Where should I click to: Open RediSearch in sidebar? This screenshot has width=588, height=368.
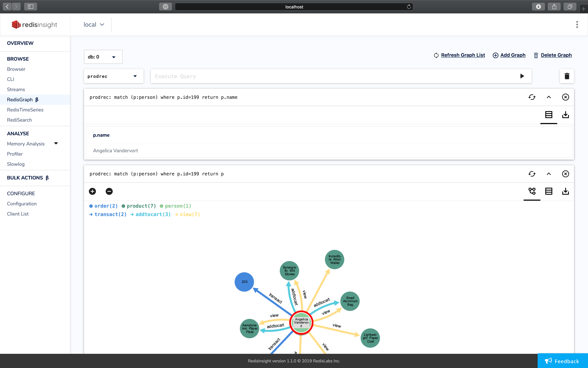click(x=19, y=120)
